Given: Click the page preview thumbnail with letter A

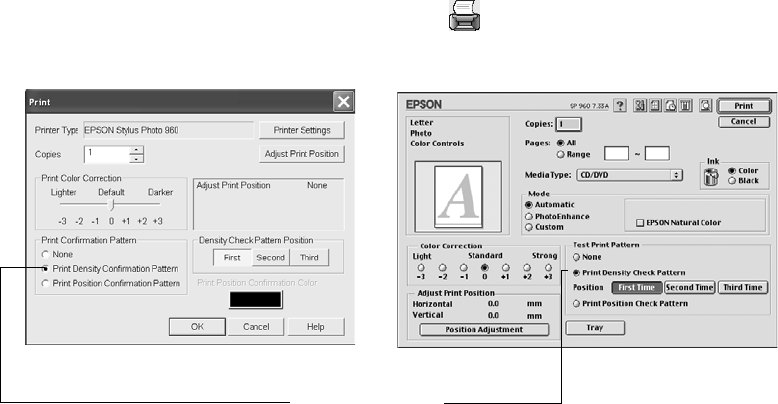Looking at the screenshot, I should click(458, 197).
